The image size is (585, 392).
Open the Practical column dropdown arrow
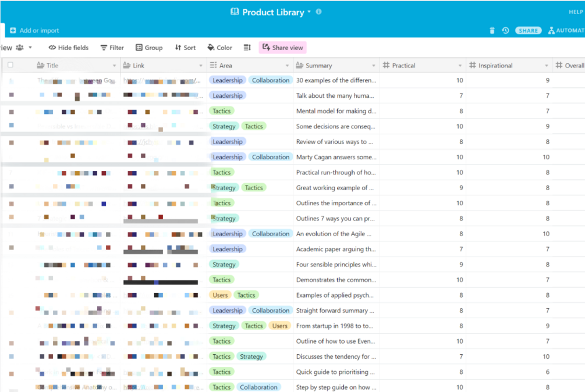(x=460, y=66)
